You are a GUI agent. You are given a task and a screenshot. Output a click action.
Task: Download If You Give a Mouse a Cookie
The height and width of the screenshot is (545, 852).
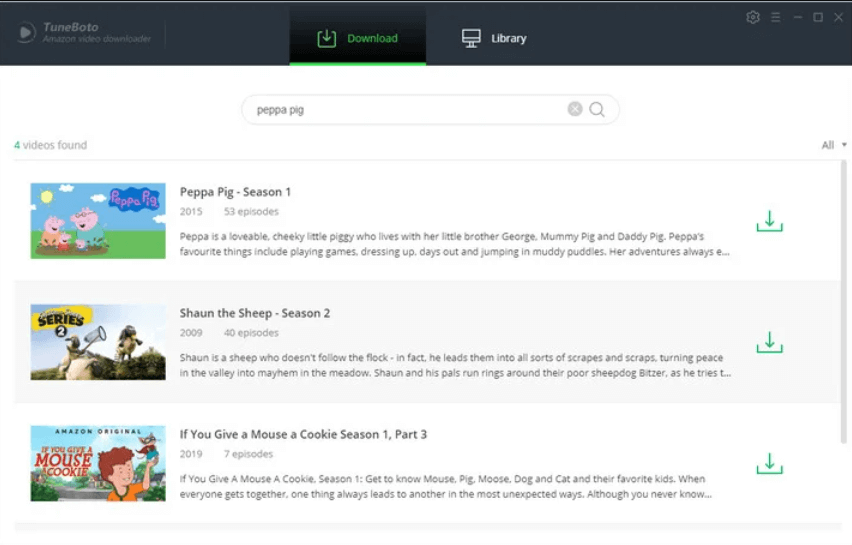coord(769,463)
